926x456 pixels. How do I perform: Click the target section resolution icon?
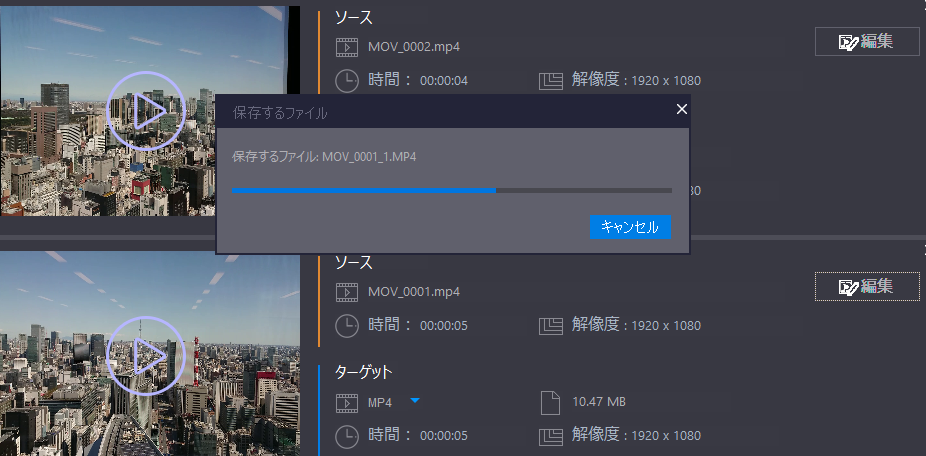(551, 436)
